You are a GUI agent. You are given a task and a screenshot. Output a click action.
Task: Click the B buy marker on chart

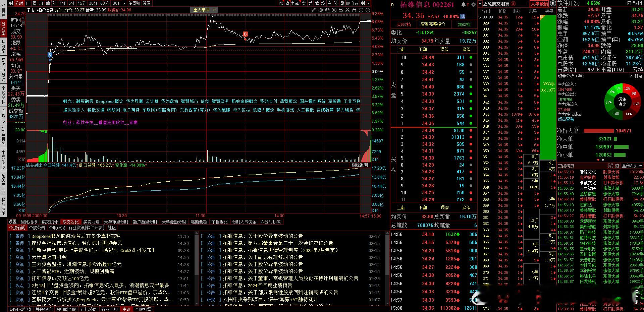245,34
